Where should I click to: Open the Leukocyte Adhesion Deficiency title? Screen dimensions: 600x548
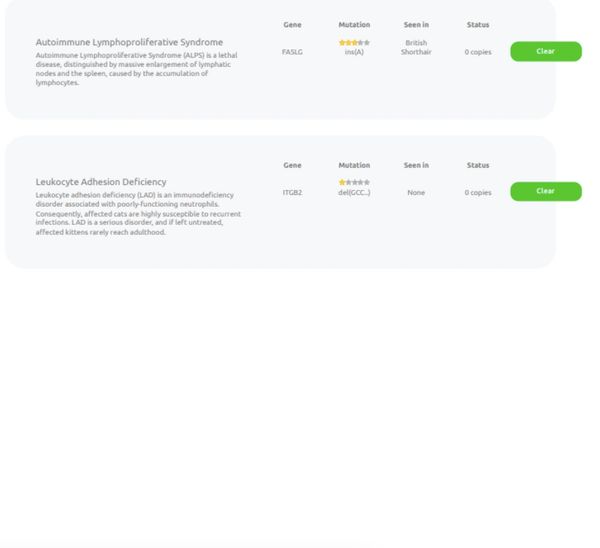coord(101,182)
